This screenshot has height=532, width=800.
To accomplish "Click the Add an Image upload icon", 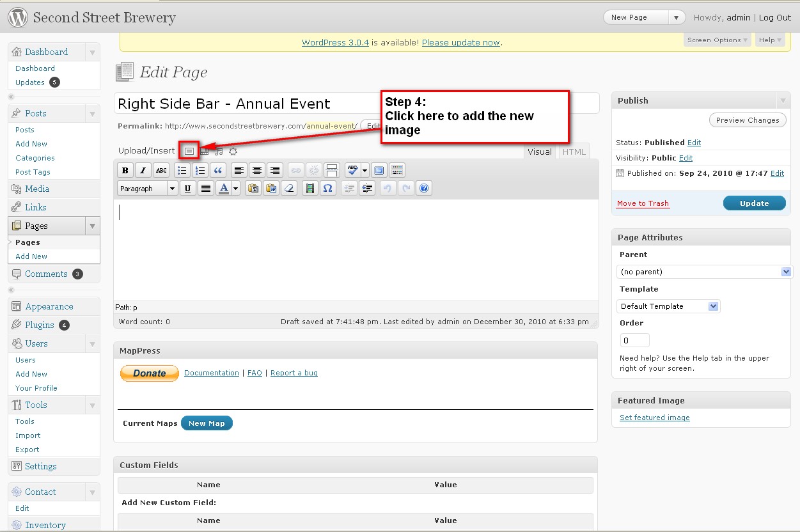I will pyautogui.click(x=189, y=152).
